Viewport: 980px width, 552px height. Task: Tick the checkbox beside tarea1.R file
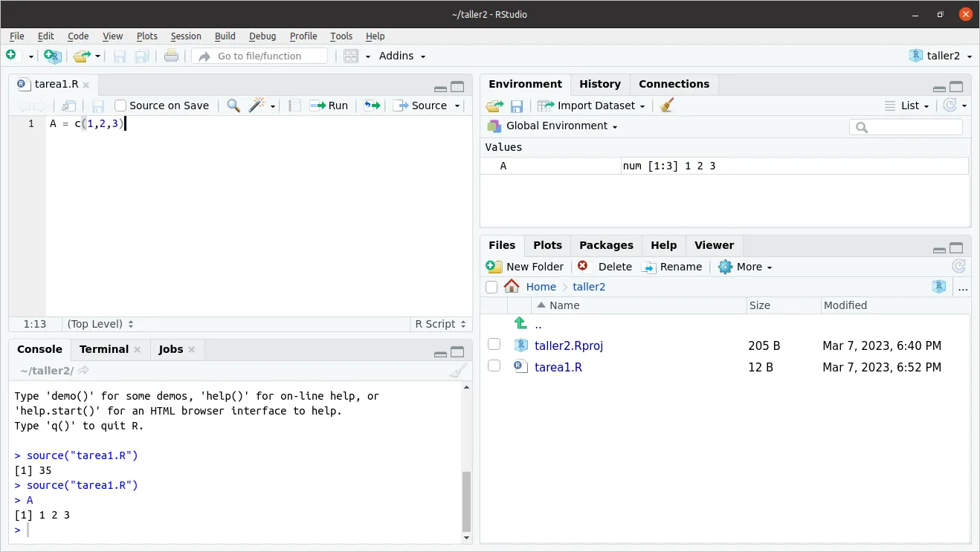point(494,366)
